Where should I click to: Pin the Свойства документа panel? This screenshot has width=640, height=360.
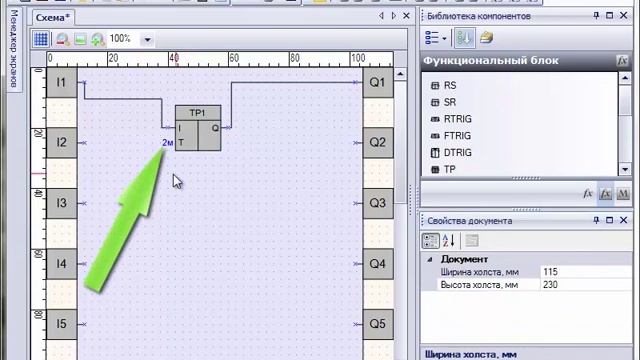tap(596, 220)
